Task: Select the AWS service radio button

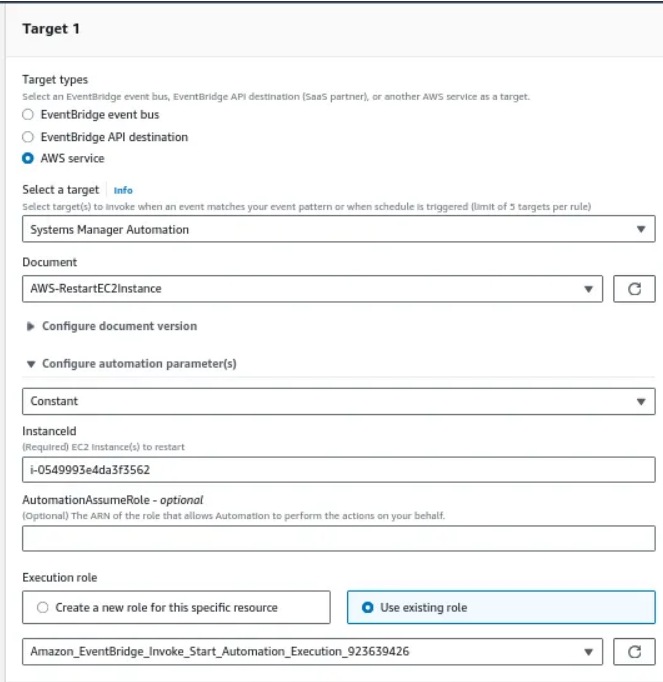Action: pyautogui.click(x=28, y=158)
